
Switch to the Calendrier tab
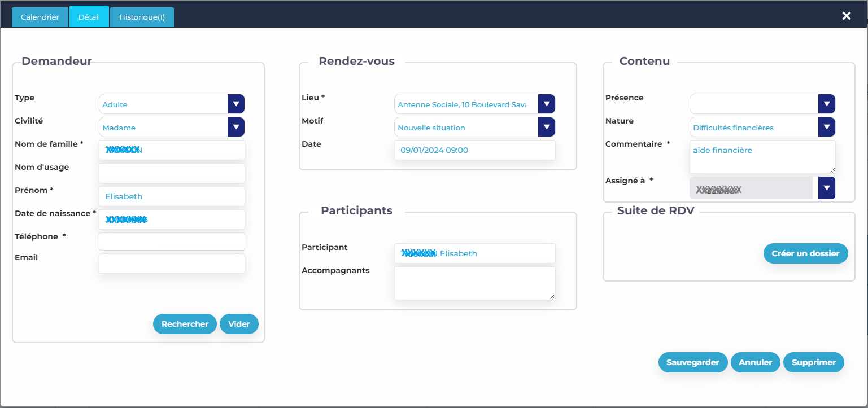click(40, 17)
